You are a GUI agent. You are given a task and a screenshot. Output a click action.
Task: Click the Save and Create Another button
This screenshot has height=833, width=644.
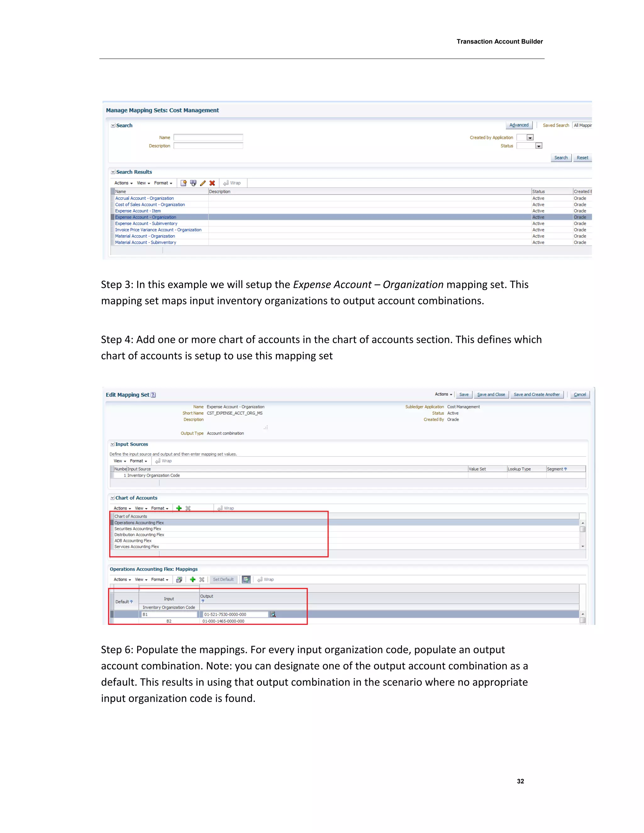click(536, 394)
